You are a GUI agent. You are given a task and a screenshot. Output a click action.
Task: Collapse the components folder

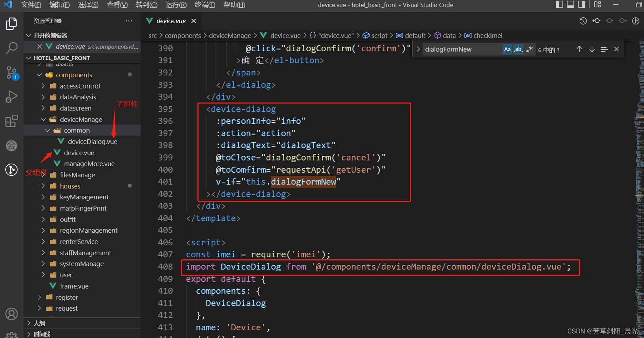click(x=39, y=75)
